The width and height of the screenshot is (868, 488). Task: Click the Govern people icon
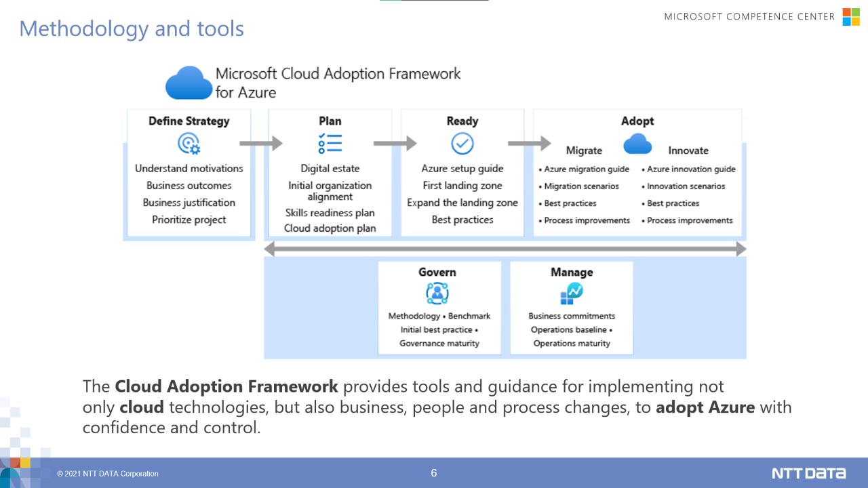[437, 293]
